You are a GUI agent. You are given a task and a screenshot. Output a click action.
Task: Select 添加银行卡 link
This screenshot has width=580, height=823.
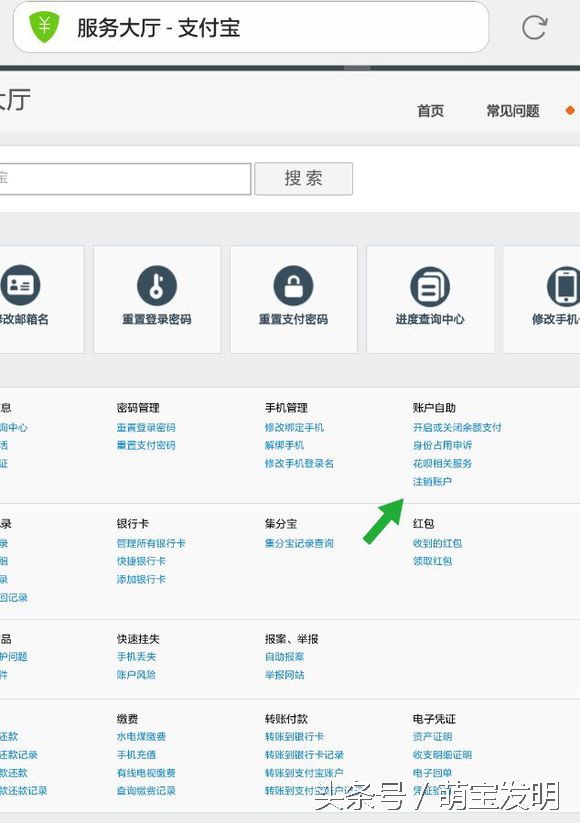click(141, 579)
